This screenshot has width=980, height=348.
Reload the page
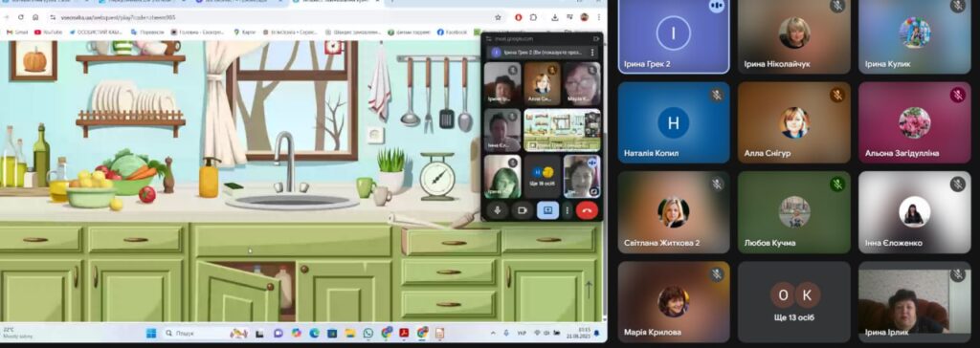coord(21,17)
